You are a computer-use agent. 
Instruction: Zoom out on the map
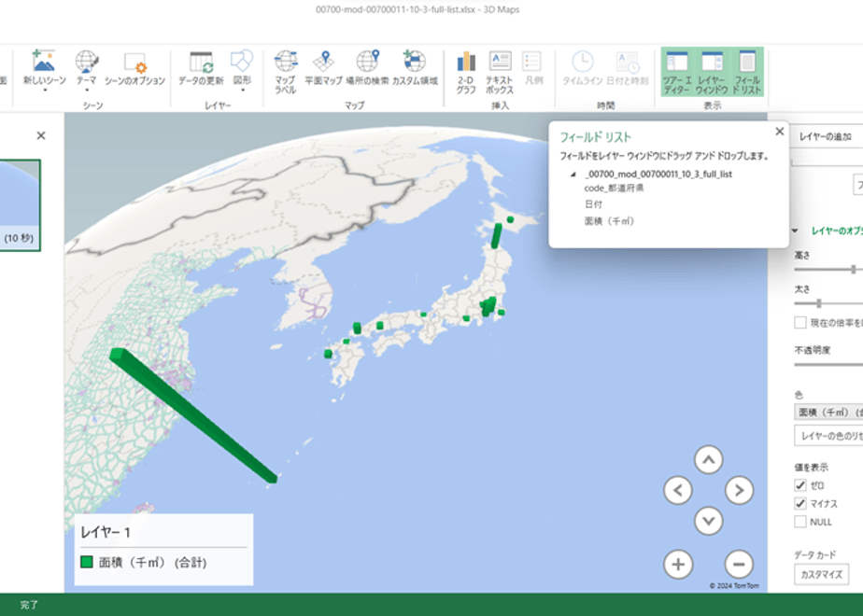(739, 565)
